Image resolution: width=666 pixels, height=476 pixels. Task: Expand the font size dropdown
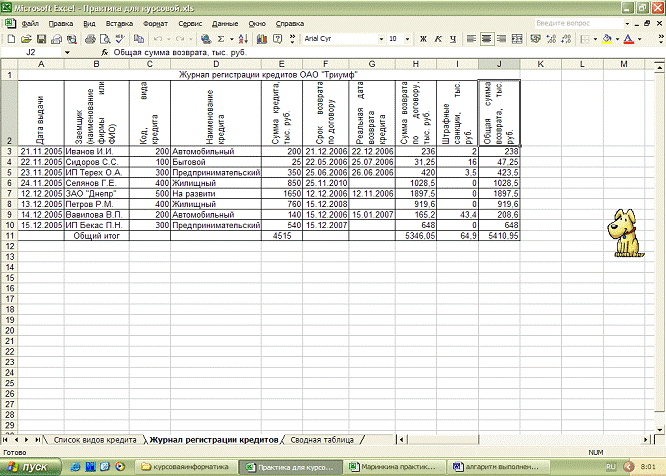pyautogui.click(x=406, y=39)
